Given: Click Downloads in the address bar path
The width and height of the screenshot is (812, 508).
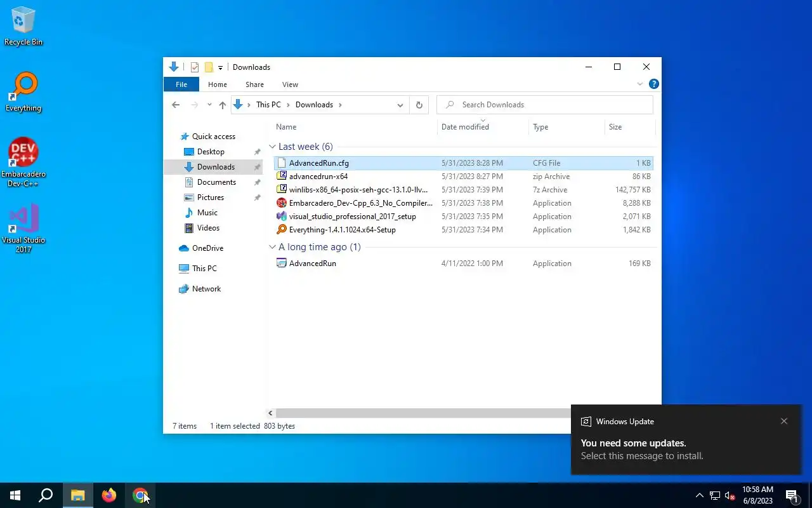Looking at the screenshot, I should (x=314, y=105).
